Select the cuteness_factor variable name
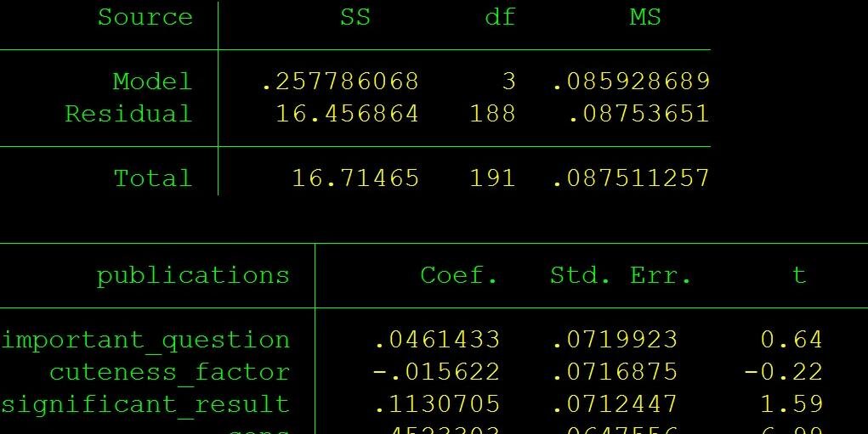The image size is (868, 434). tap(169, 372)
